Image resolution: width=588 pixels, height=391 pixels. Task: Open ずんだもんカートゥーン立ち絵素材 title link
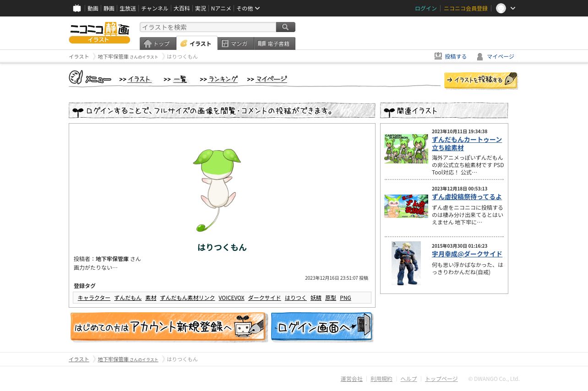[467, 143]
